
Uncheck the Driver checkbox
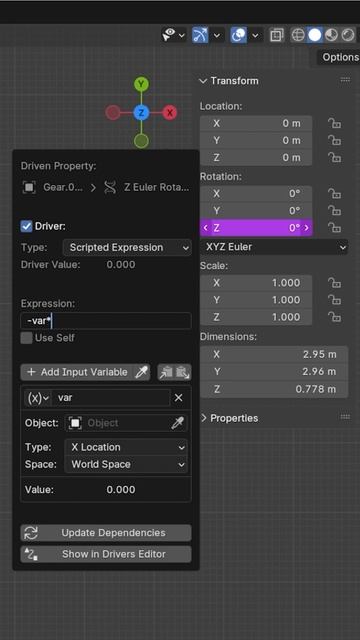click(27, 226)
